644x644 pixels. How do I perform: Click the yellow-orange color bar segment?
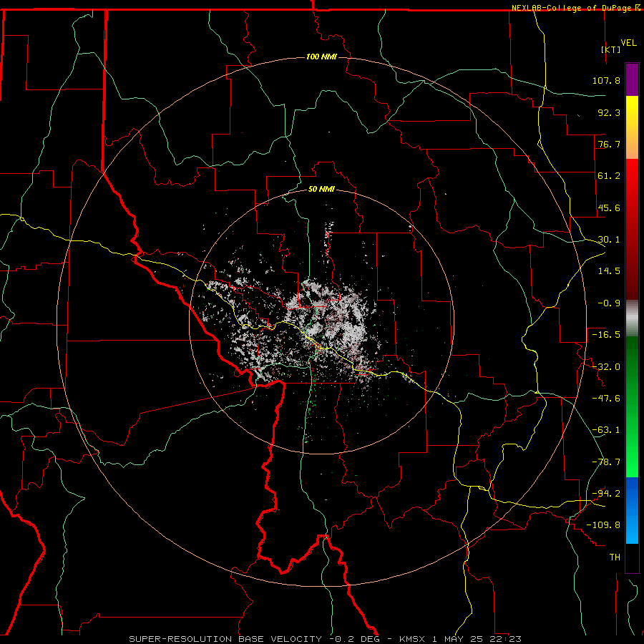pos(632,127)
